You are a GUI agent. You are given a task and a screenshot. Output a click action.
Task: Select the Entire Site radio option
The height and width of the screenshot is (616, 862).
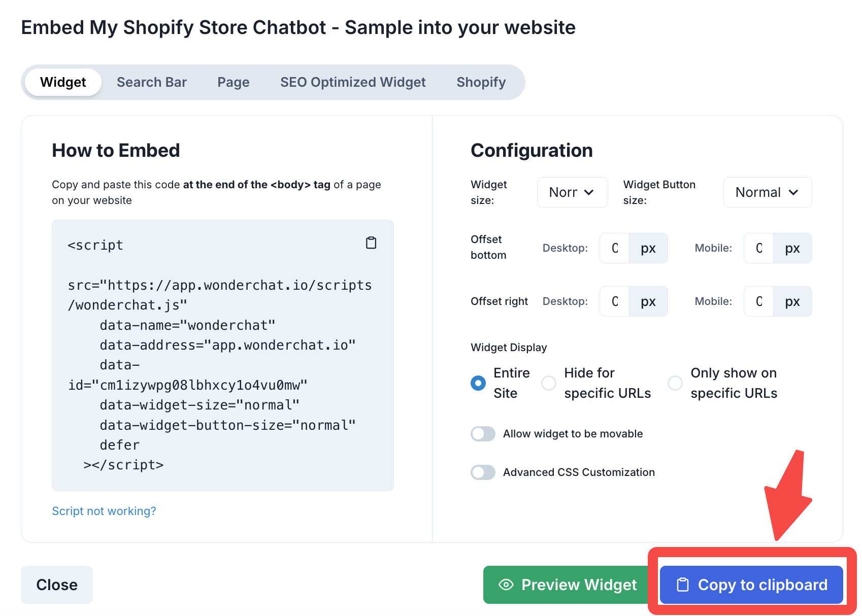click(x=478, y=383)
